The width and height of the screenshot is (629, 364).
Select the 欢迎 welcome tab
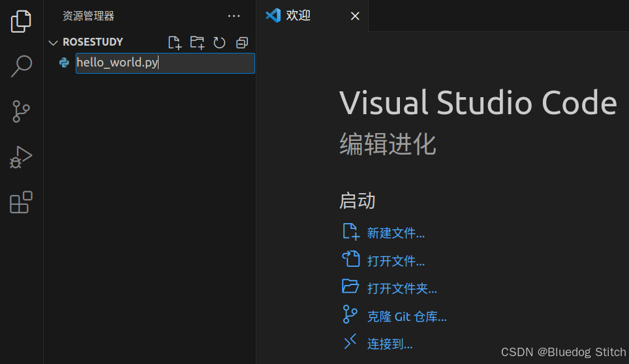(312, 16)
